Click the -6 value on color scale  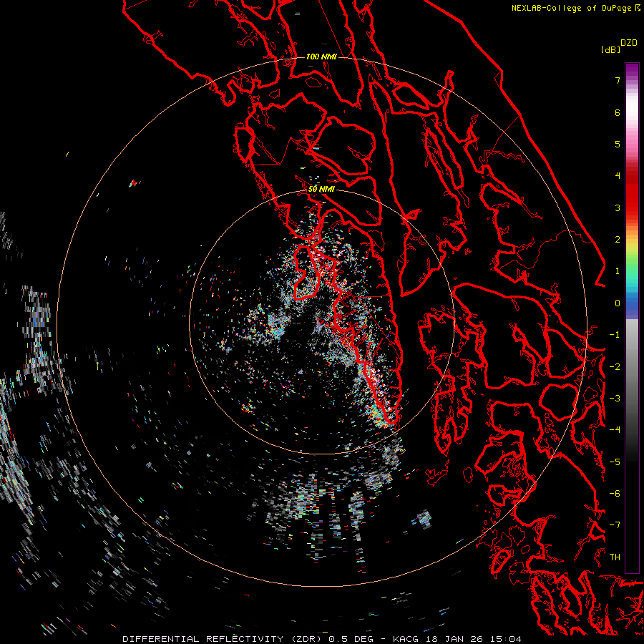(615, 494)
